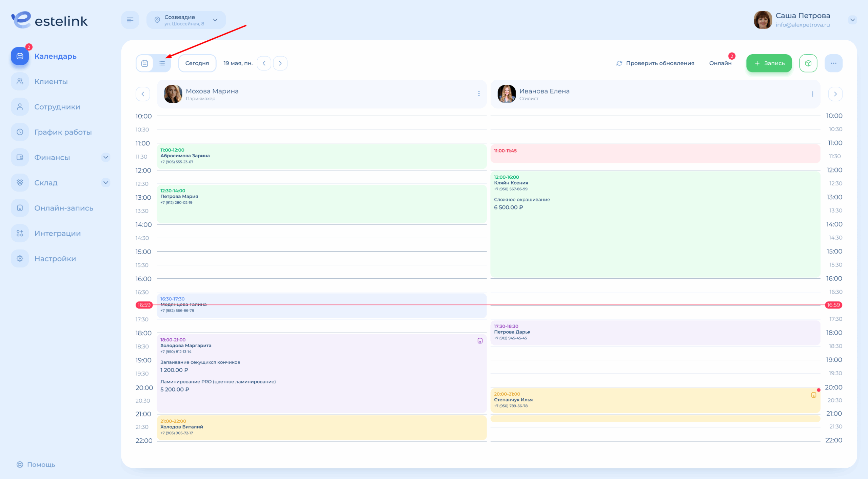Open Петрова Мария 12:30-14:00 appointment

[321, 204]
